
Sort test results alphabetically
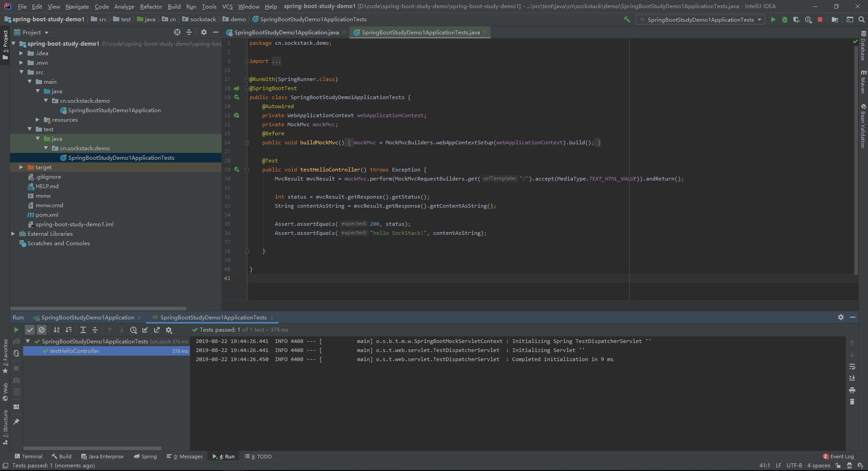click(57, 330)
